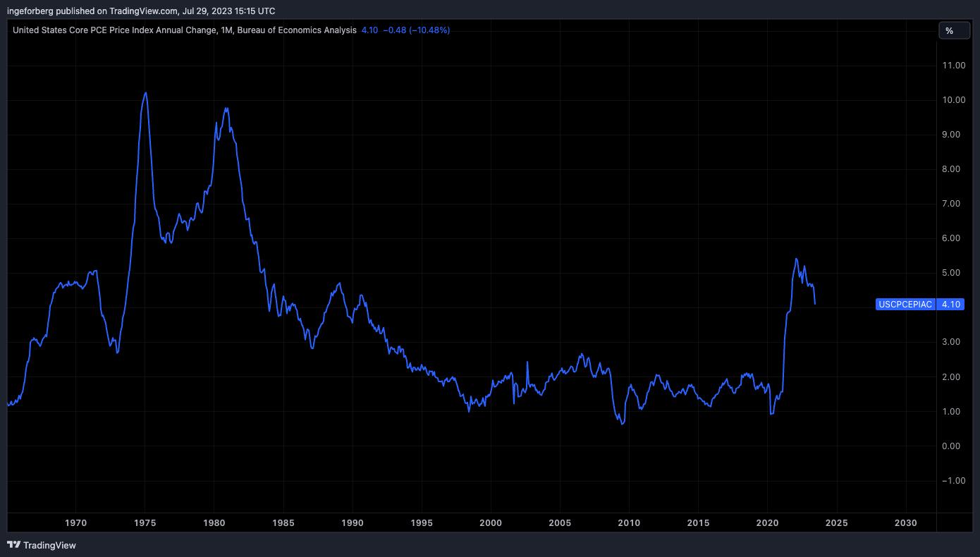
Task: Click the −1.00 price scale label
Action: [953, 481]
